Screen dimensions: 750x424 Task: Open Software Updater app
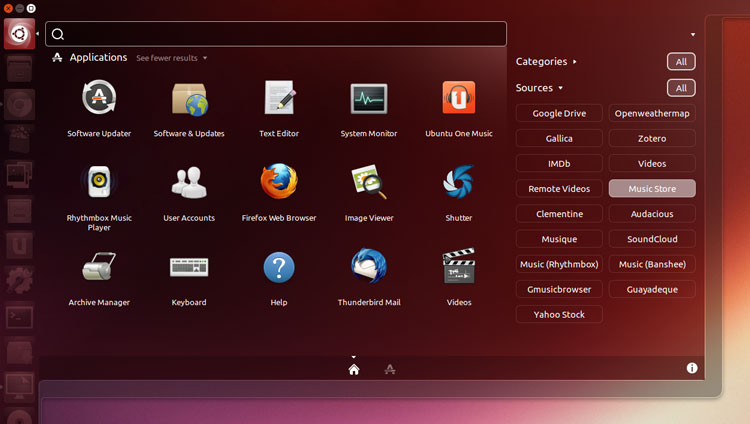coord(99,98)
